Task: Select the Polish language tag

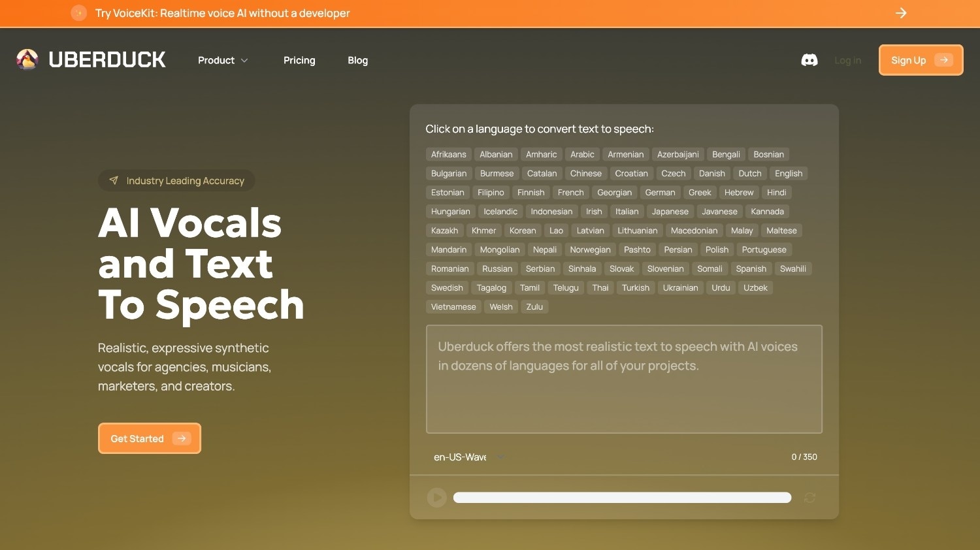Action: tap(717, 250)
